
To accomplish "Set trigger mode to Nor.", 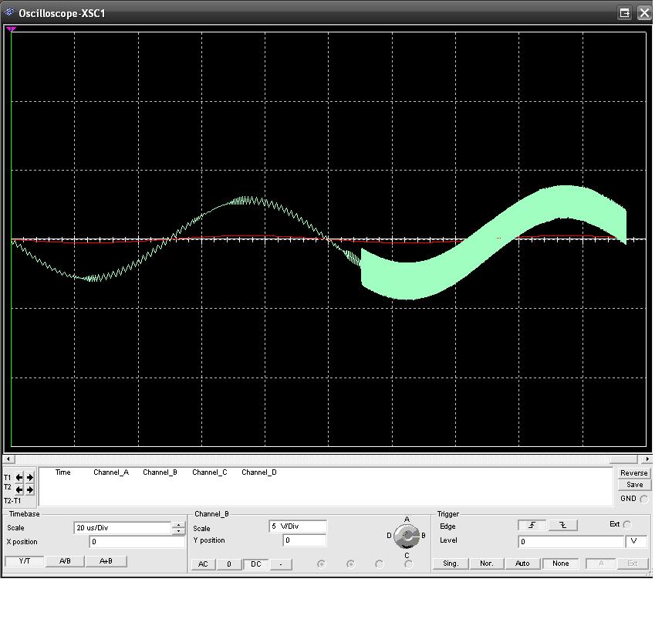I will coord(486,564).
